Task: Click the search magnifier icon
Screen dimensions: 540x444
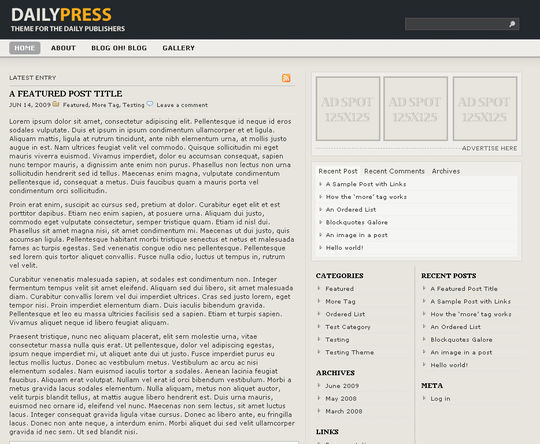Action: click(512, 24)
